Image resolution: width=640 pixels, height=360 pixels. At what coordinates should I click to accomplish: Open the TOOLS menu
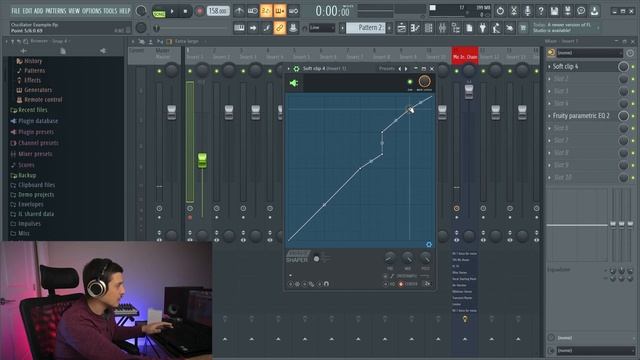point(110,11)
